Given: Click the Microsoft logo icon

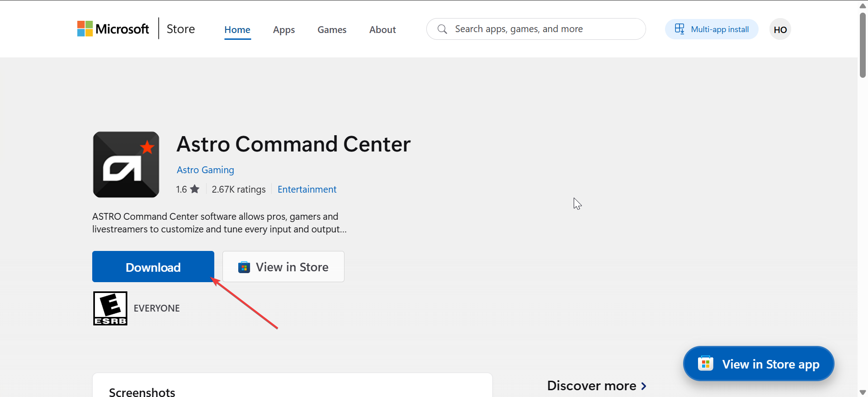Looking at the screenshot, I should click(x=85, y=29).
